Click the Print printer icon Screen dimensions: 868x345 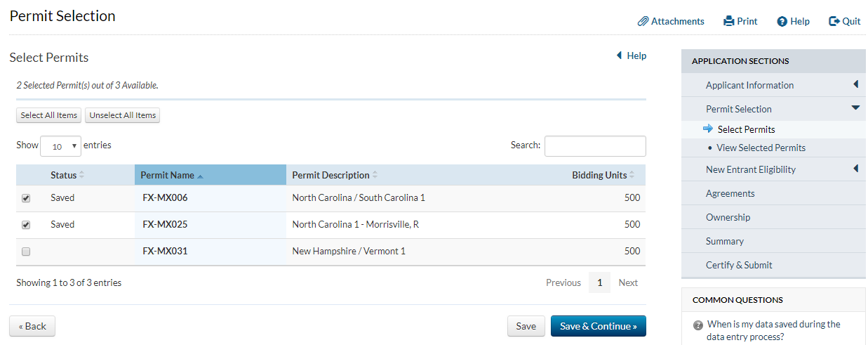[728, 22]
